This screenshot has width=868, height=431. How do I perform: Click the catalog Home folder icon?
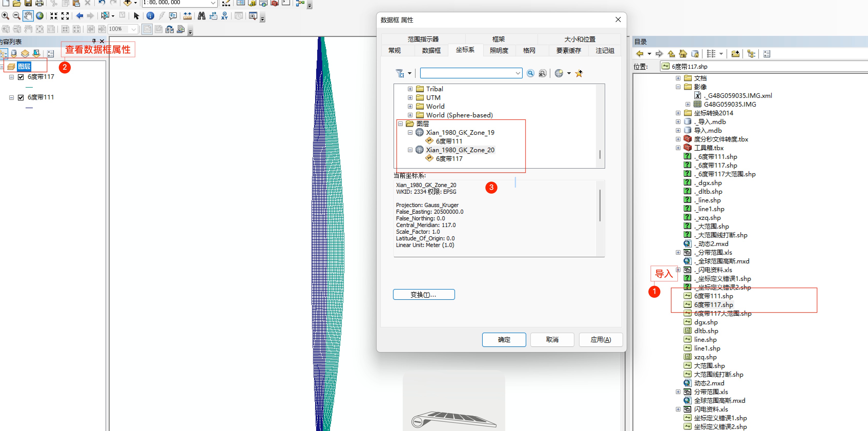click(x=683, y=54)
